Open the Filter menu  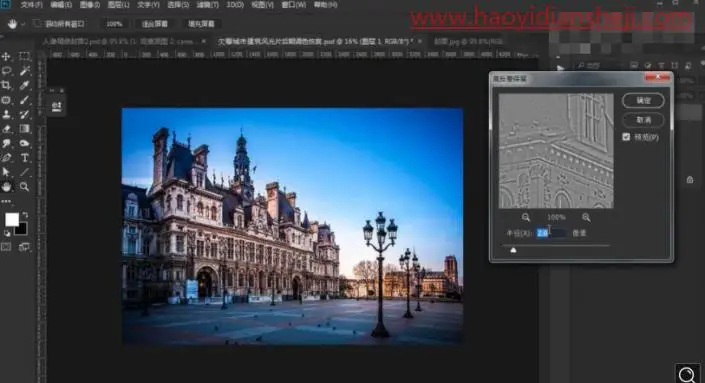click(207, 4)
